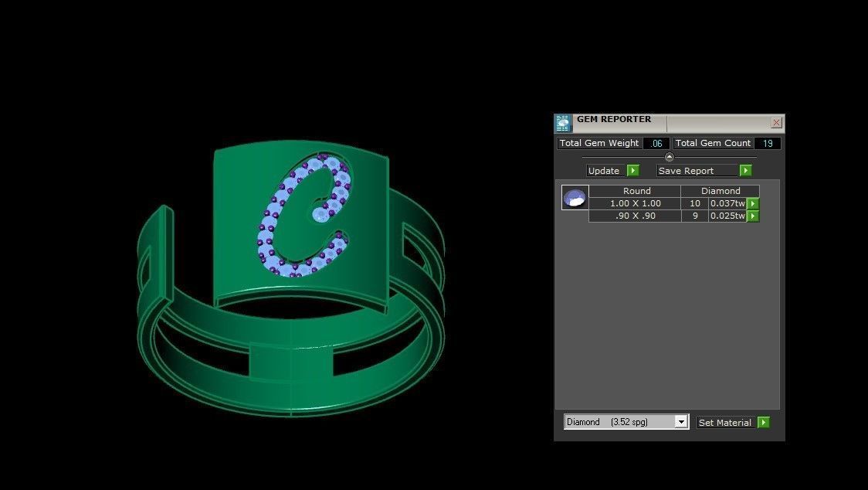The height and width of the screenshot is (490, 868).
Task: Click the GEM REPORTER title bar
Action: (671, 123)
